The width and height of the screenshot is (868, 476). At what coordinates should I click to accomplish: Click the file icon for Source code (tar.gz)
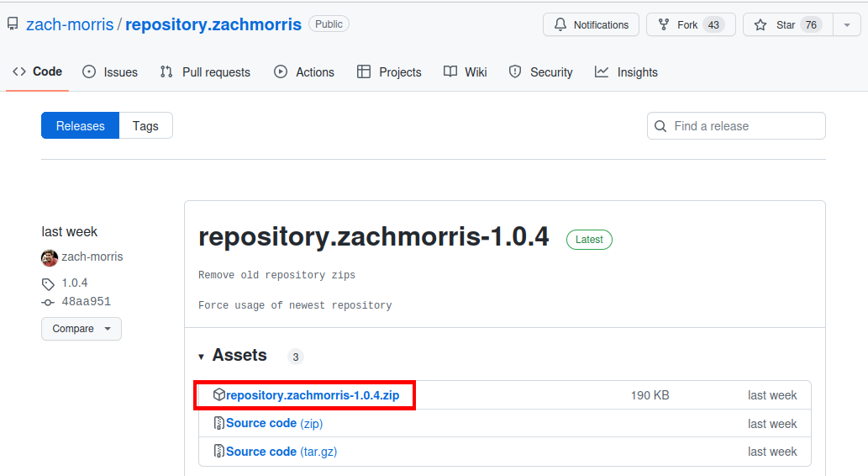[219, 451]
